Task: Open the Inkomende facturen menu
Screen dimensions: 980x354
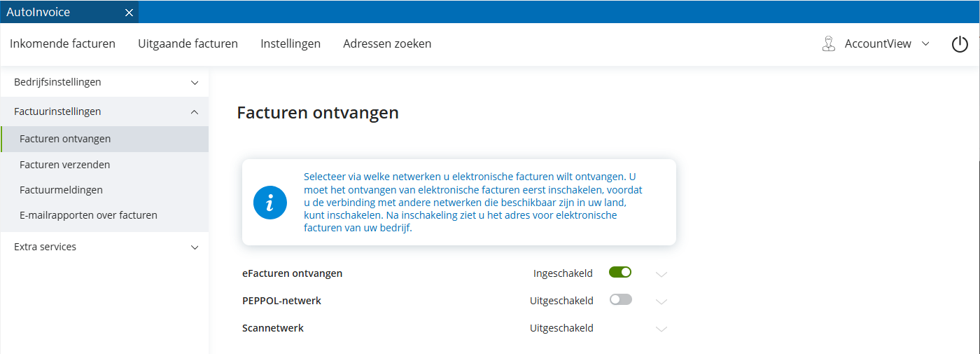Action: (x=62, y=43)
